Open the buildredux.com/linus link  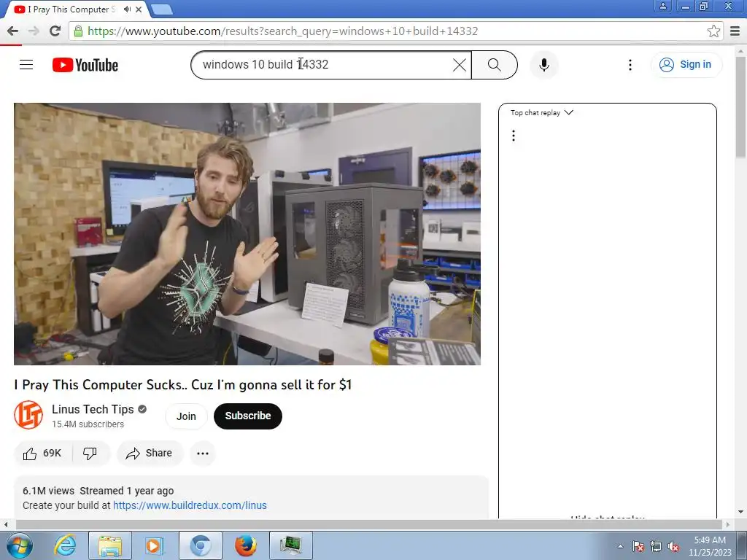pos(190,506)
